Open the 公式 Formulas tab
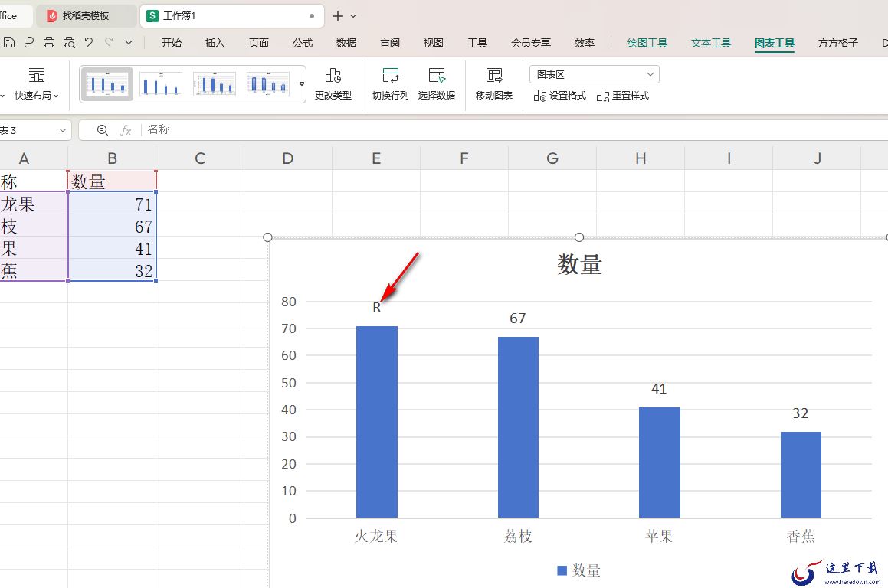This screenshot has height=588, width=888. 303,43
